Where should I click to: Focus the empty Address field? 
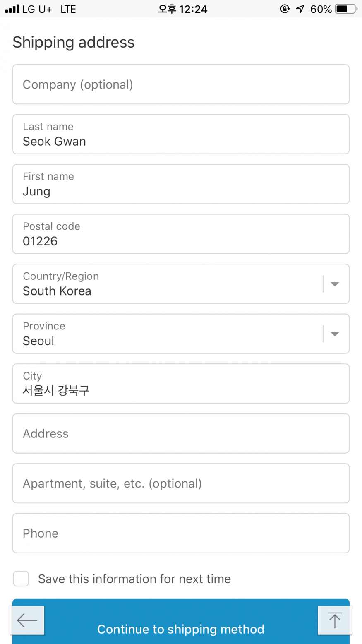coord(181,433)
